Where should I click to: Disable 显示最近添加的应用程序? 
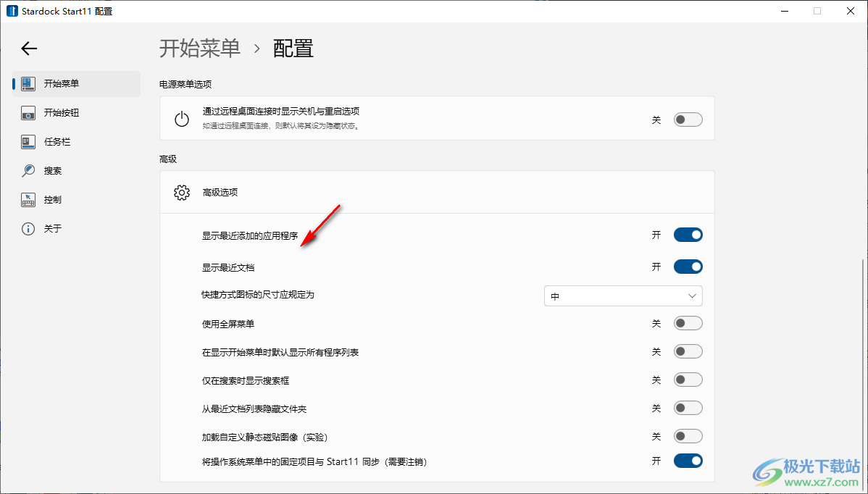click(687, 234)
